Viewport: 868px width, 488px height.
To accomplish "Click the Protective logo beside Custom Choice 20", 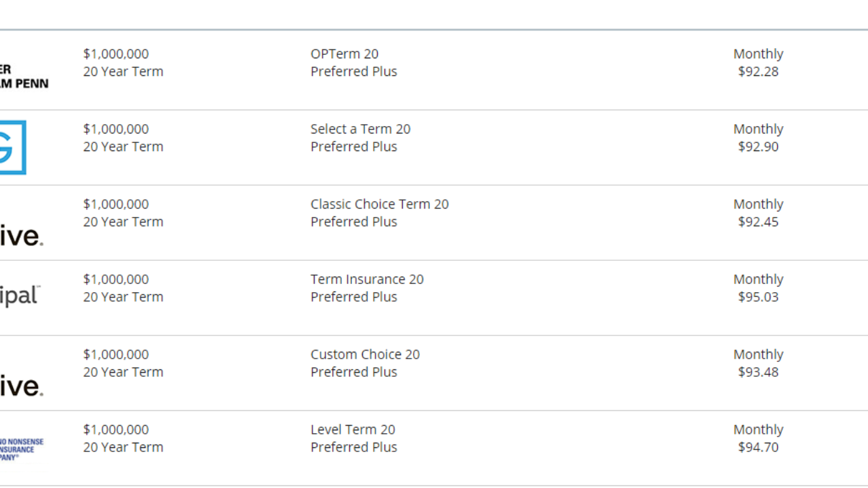I will pos(22,386).
